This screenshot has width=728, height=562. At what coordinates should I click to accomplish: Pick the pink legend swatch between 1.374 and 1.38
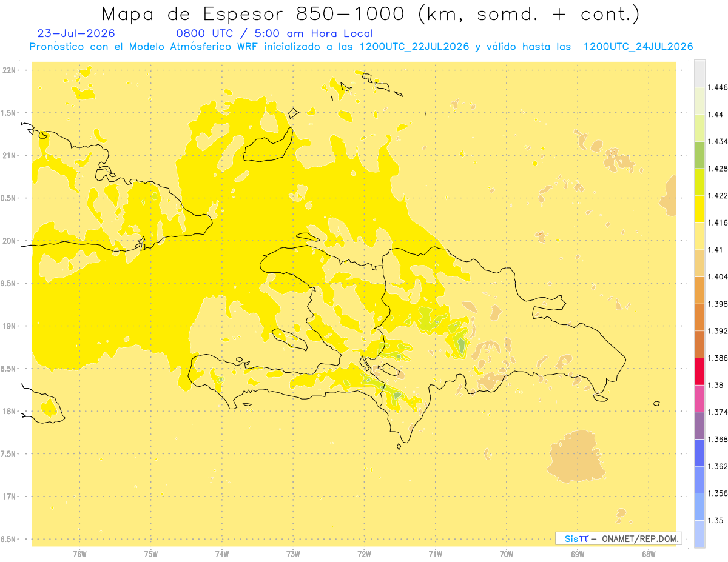click(699, 398)
